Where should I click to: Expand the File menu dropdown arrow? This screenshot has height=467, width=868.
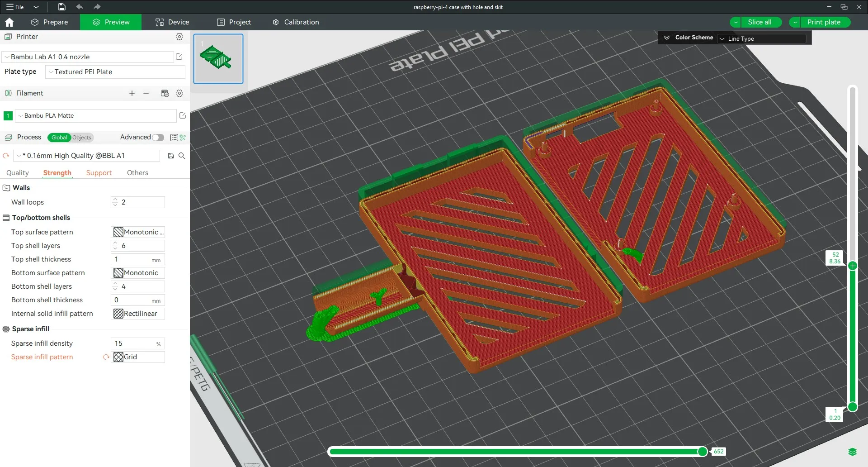tap(36, 7)
